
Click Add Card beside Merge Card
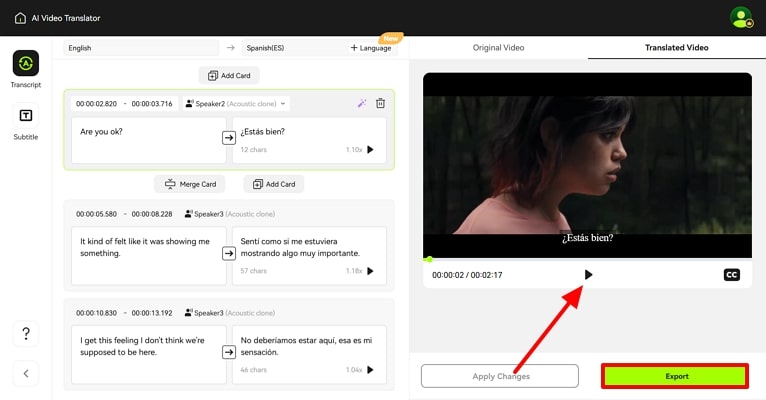(x=274, y=184)
